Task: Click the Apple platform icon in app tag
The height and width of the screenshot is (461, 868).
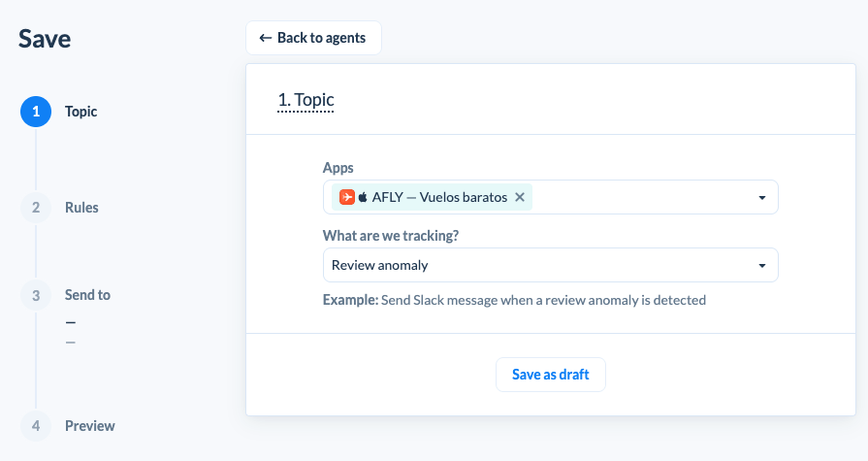Action: [x=363, y=197]
